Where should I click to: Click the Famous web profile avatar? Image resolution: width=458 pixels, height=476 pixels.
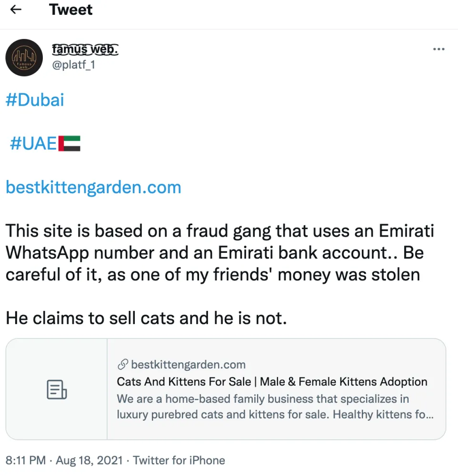(x=24, y=58)
